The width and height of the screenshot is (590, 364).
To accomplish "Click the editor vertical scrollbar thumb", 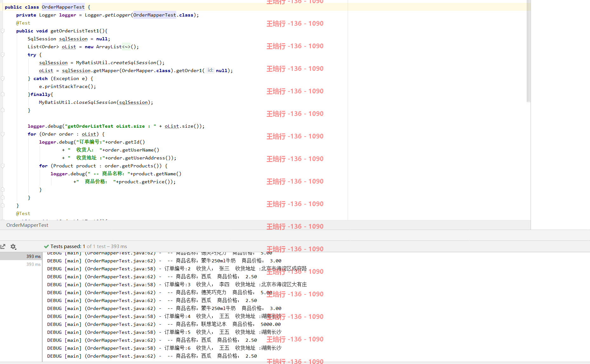I will click(528, 51).
